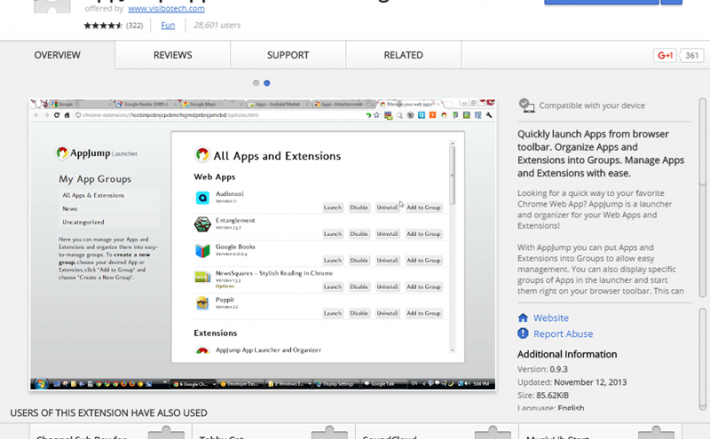Click the Display Settings taskbar button in the preview
The image size is (710, 439).
(x=336, y=384)
